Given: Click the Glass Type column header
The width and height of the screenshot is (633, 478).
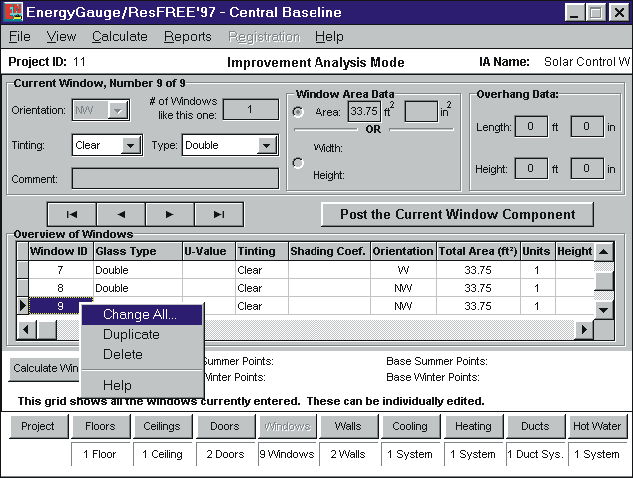Looking at the screenshot, I should point(138,252).
